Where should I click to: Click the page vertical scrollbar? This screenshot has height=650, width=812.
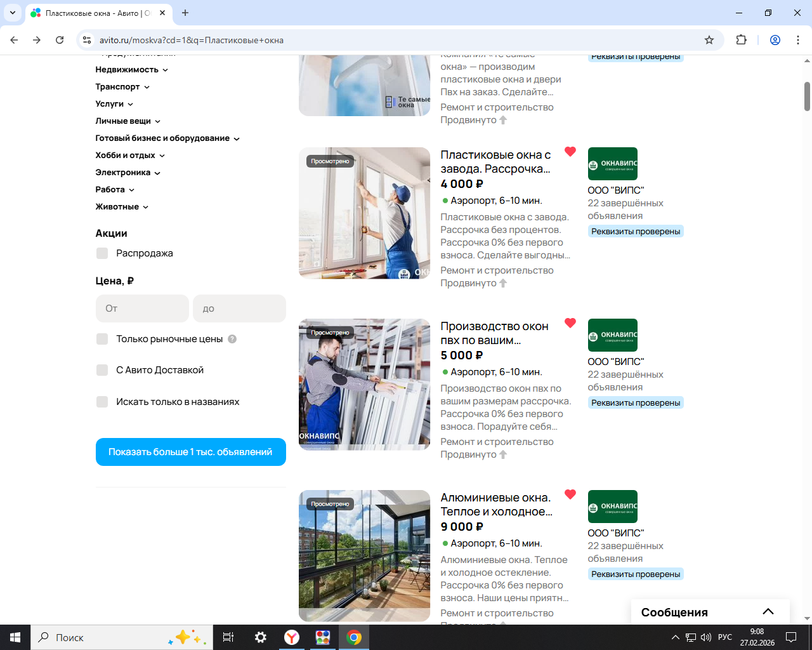(807, 96)
